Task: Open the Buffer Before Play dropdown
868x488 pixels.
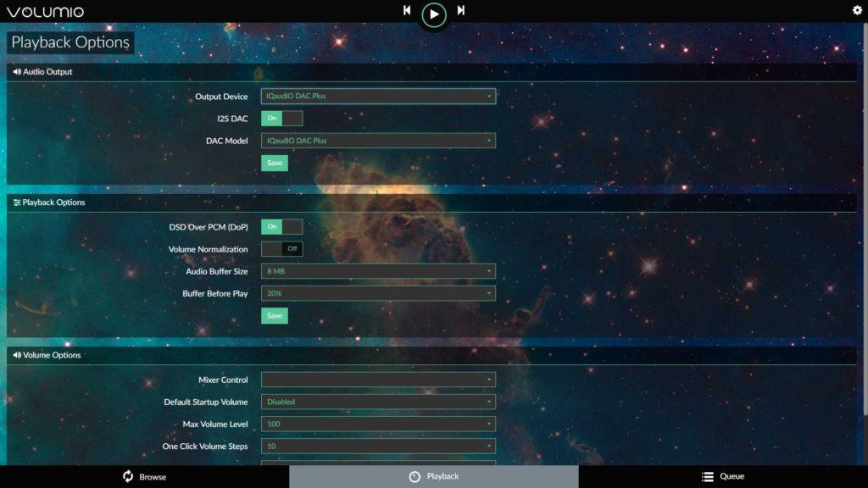Action: point(378,293)
